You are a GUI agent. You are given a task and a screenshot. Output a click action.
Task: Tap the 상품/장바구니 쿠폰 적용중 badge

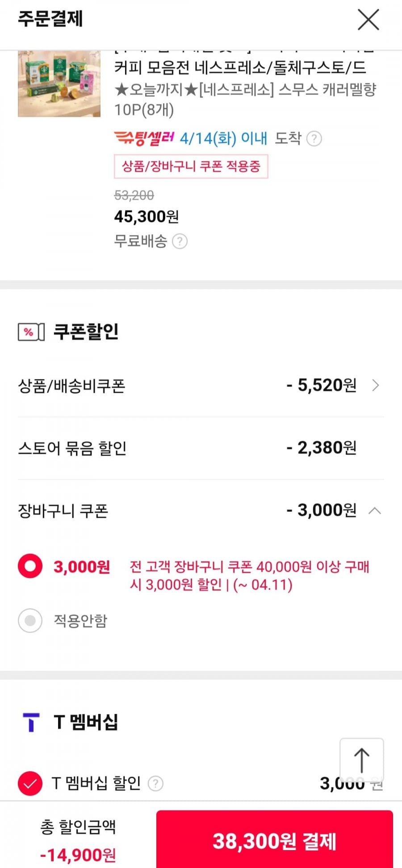click(x=191, y=166)
